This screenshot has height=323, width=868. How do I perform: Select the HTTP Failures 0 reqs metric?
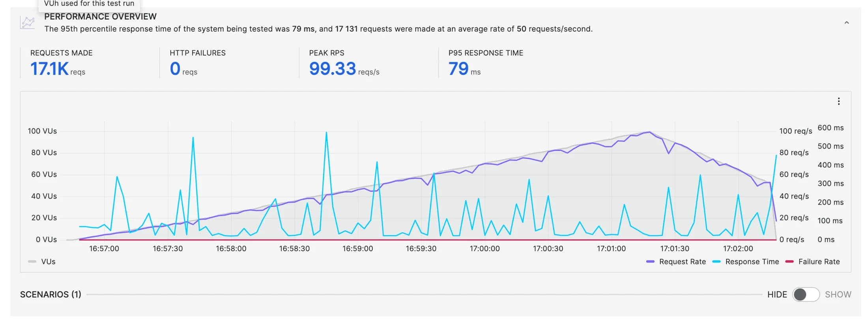coord(175,69)
